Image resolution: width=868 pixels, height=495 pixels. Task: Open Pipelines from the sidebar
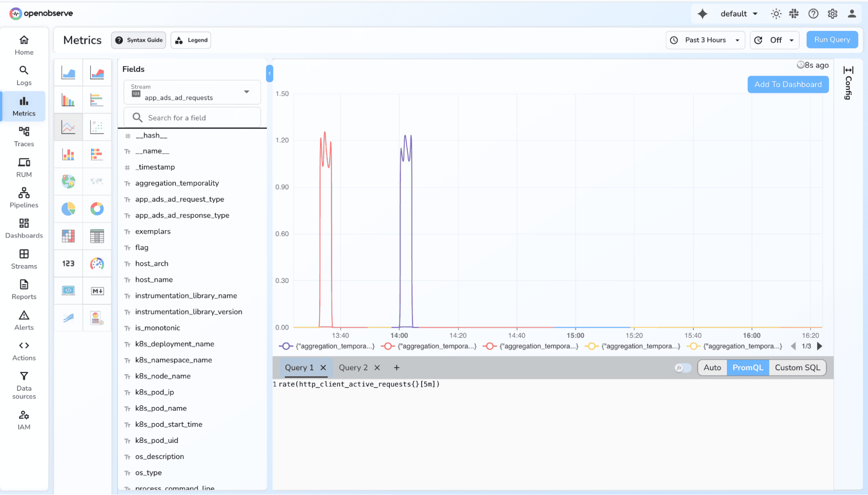(x=24, y=198)
